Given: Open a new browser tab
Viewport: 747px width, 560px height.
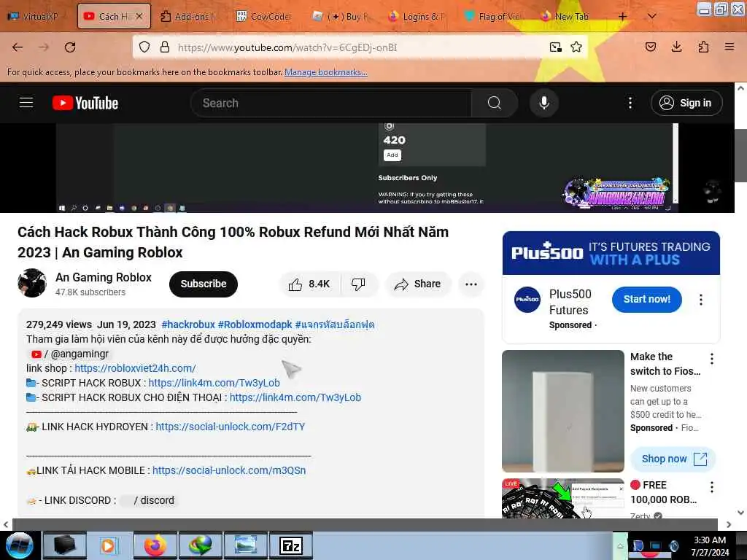Looking at the screenshot, I should [x=623, y=16].
